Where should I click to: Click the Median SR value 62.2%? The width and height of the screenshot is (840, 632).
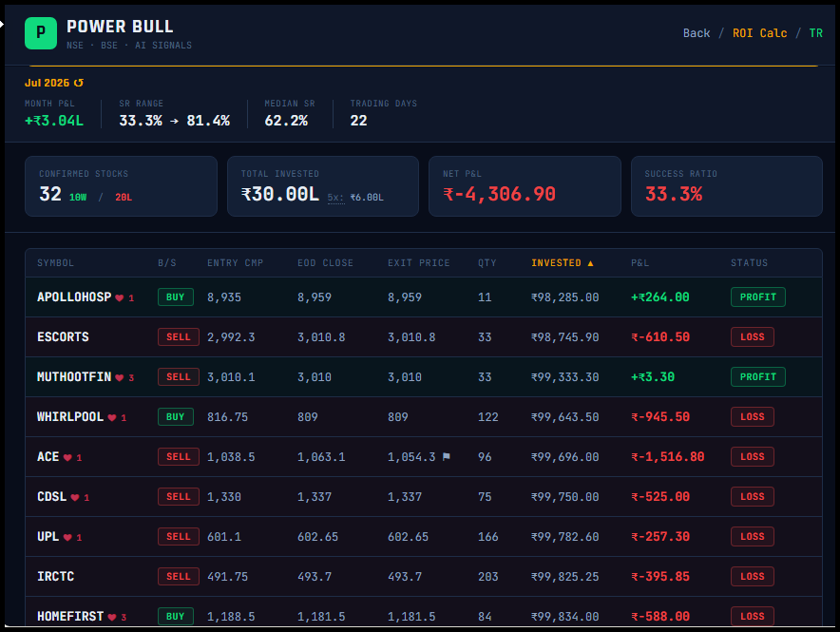point(286,121)
